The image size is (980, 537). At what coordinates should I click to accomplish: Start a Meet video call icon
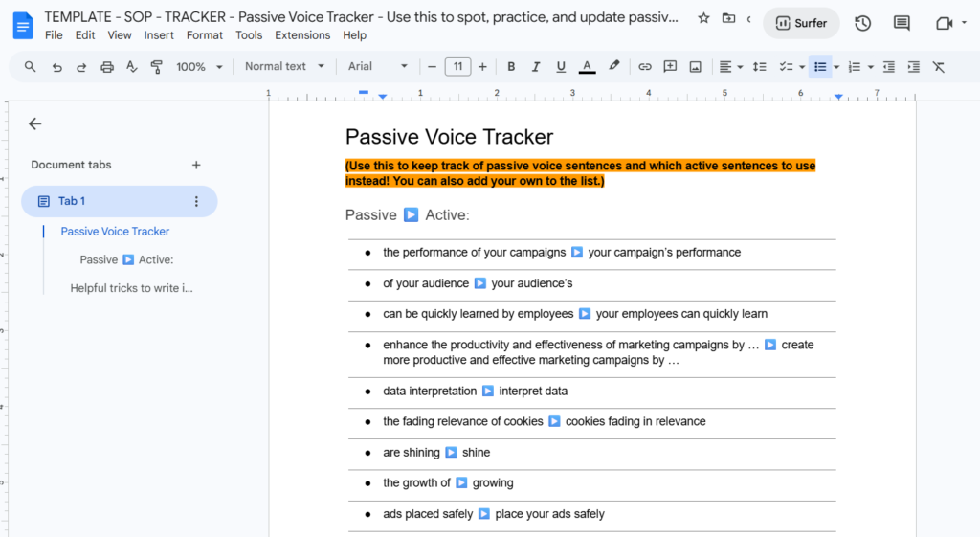944,24
